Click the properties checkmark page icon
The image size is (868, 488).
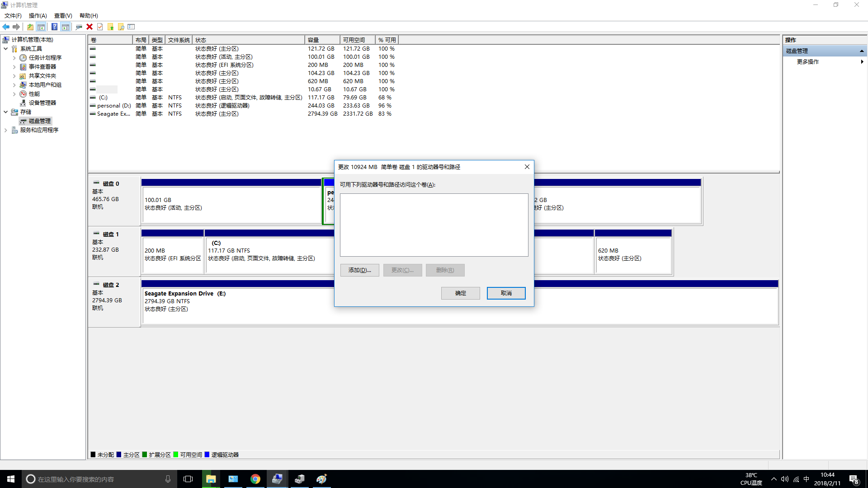100,27
